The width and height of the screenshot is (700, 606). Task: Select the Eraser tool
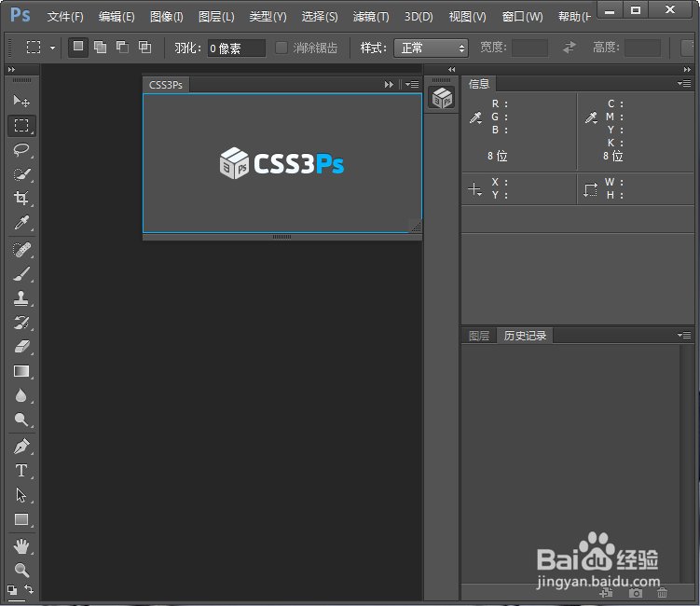[x=21, y=347]
